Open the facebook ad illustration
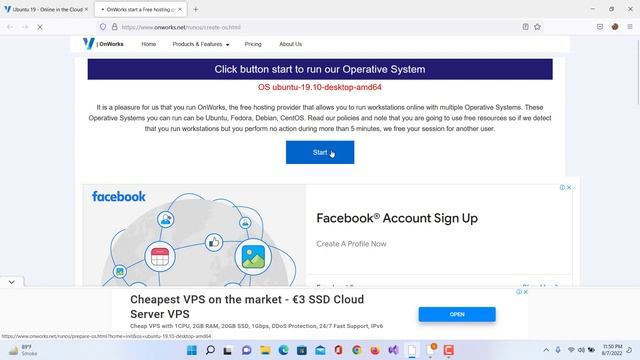 click(x=194, y=235)
